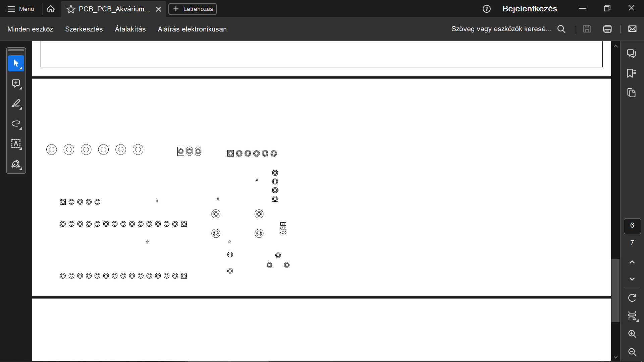
Task: Open the comments panel on the right
Action: point(632,54)
